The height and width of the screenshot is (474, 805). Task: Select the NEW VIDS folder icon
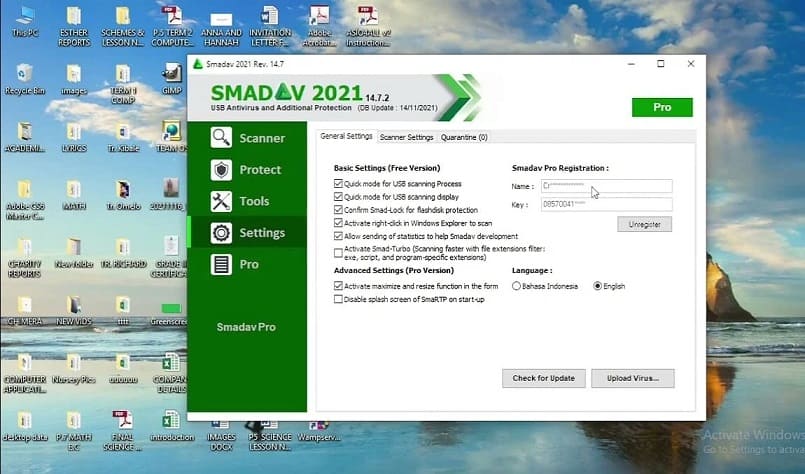(x=74, y=311)
